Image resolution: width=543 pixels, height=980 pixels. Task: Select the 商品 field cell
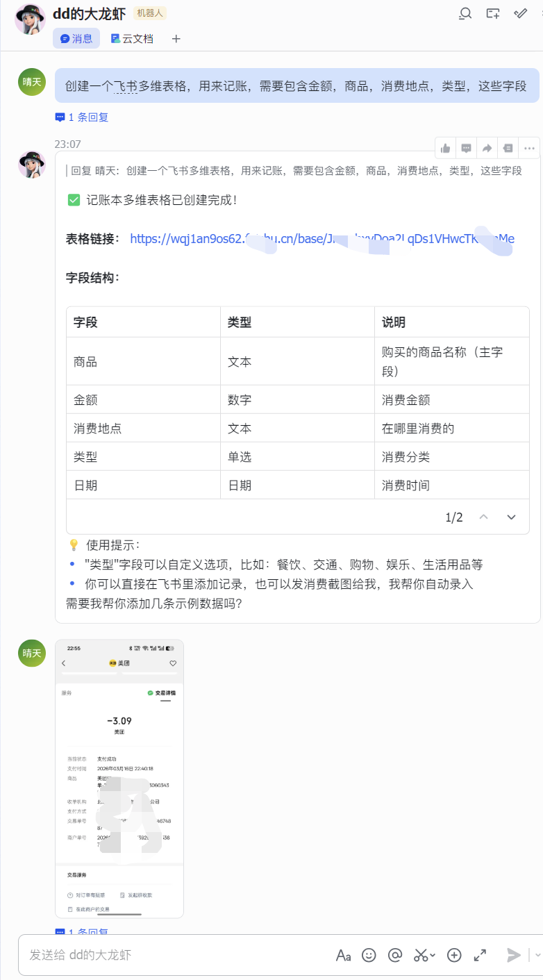[x=143, y=362]
